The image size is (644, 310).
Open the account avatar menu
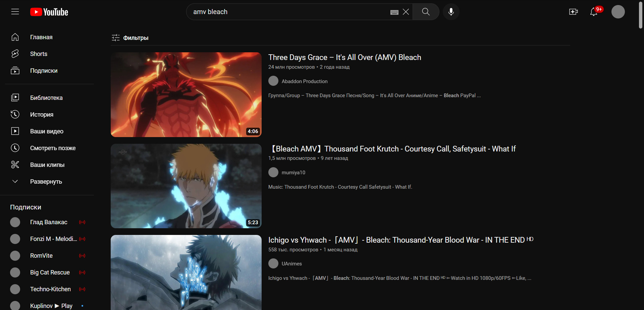tap(618, 12)
